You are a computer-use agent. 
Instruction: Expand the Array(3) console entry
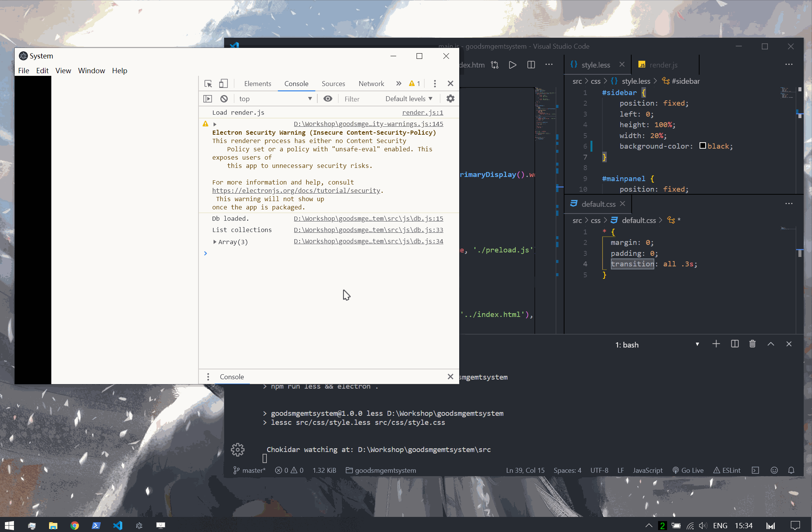click(215, 242)
